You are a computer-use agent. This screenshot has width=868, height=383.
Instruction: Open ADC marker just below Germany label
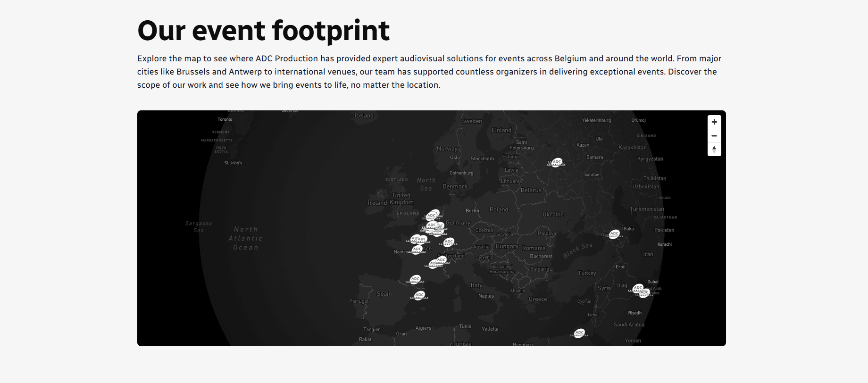449,242
